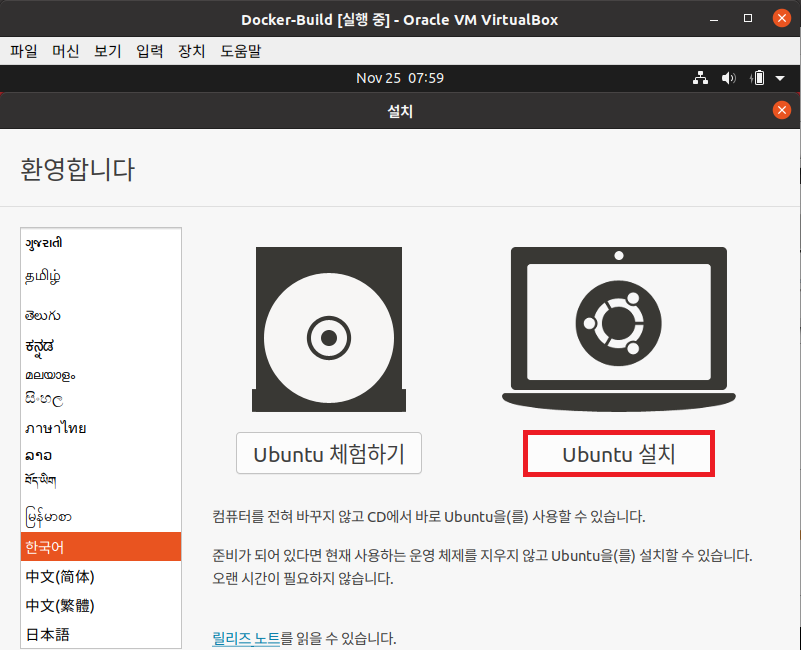
Task: Maximize the VirtualBox window
Action: point(748,18)
